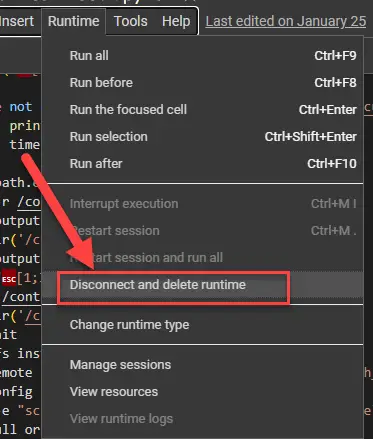The width and height of the screenshot is (373, 439).
Task: Click the /cont path link in output
Action: click(21, 297)
